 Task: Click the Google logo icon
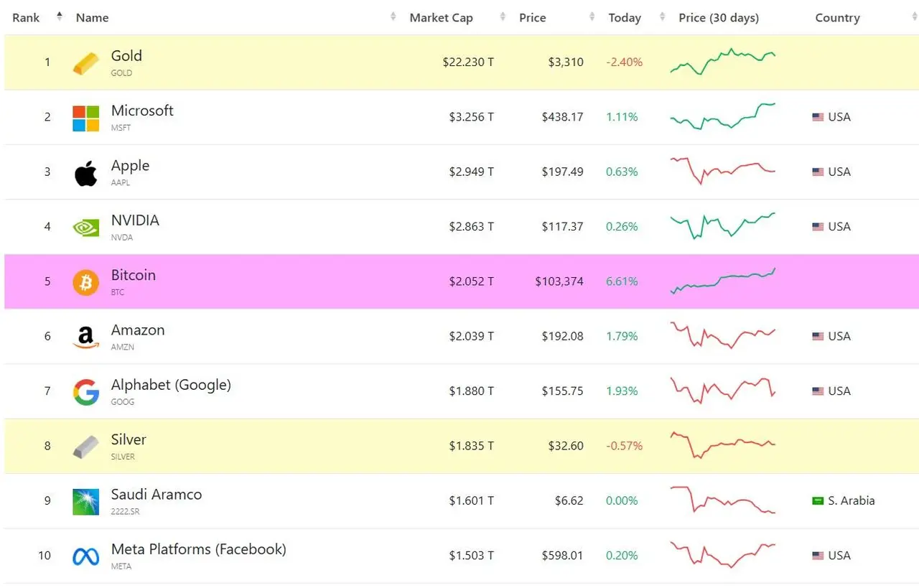[x=86, y=393]
